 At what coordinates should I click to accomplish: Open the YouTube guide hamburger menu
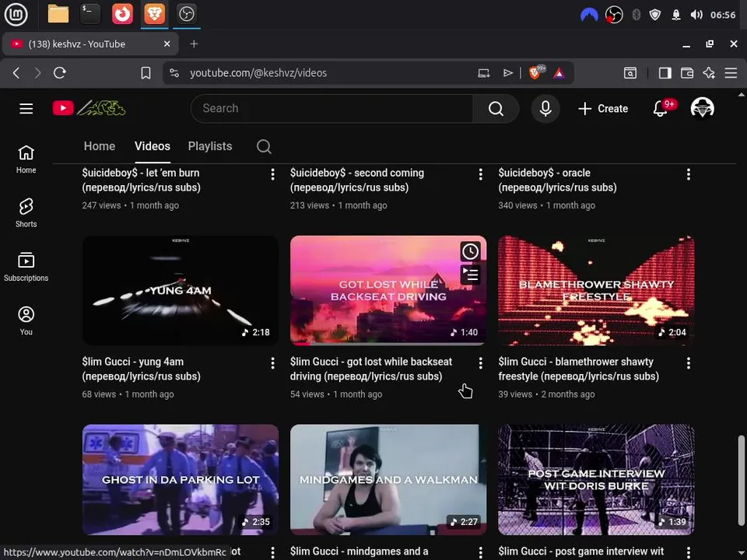click(26, 109)
